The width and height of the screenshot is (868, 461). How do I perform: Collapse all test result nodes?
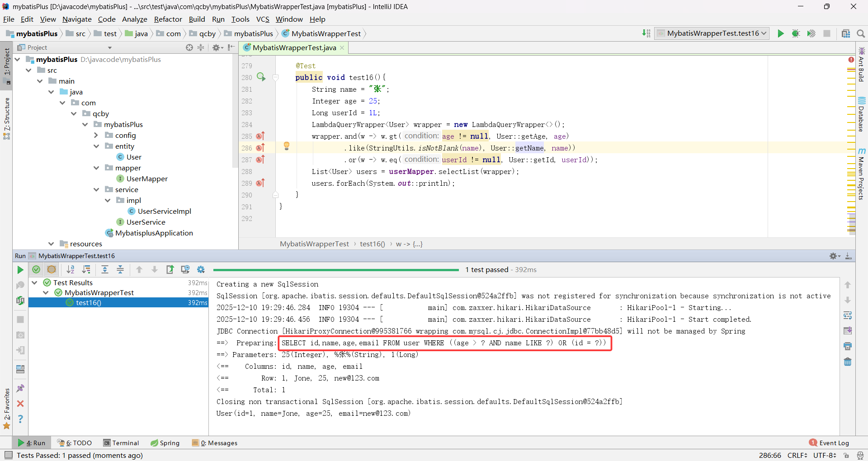(x=120, y=270)
